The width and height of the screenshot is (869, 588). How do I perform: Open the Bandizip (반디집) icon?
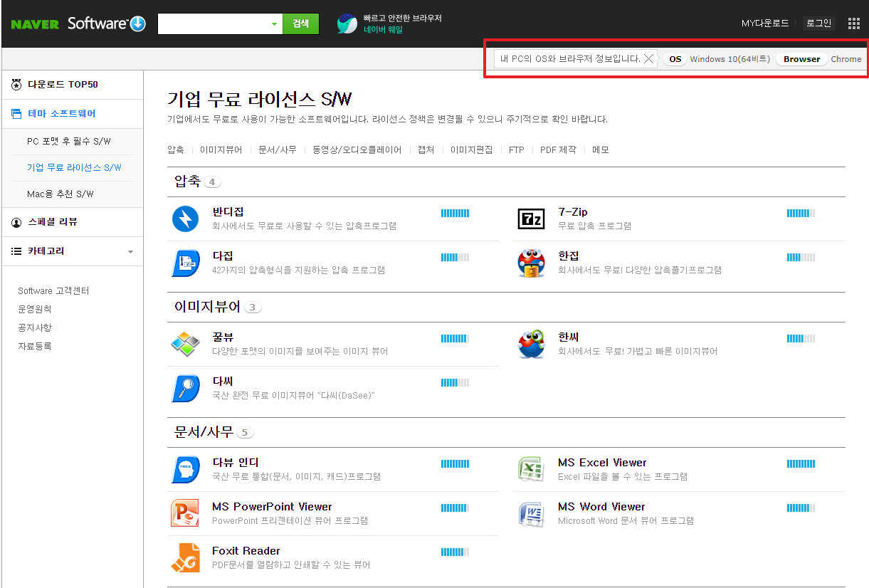[186, 219]
